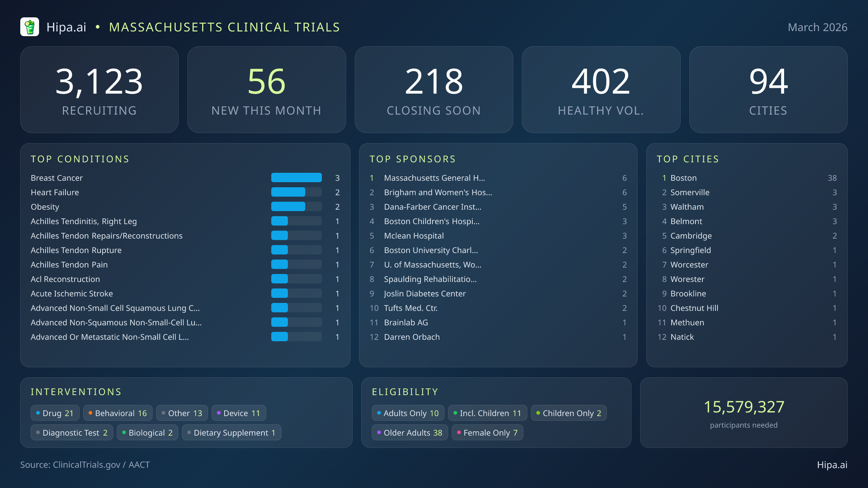
Task: Toggle the Behavioral interventions filter
Action: tap(118, 413)
